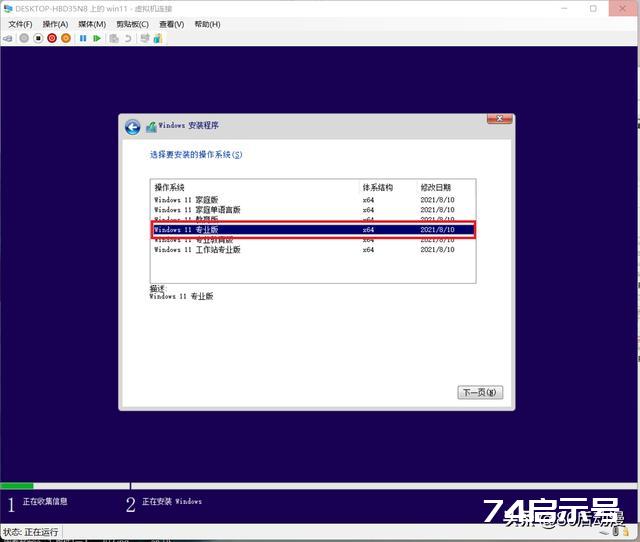
Task: Reset the VM with the green arrow icon
Action: 97,38
